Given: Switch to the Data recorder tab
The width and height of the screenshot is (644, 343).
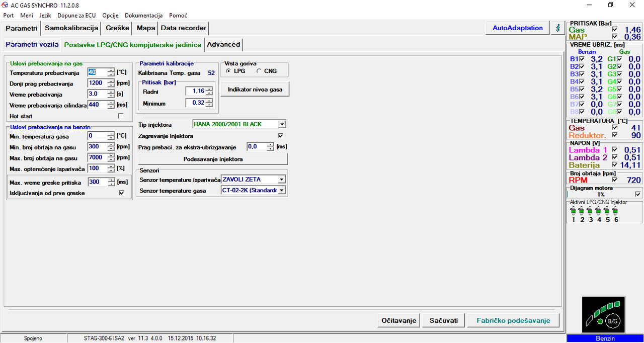Looking at the screenshot, I should pyautogui.click(x=184, y=28).
